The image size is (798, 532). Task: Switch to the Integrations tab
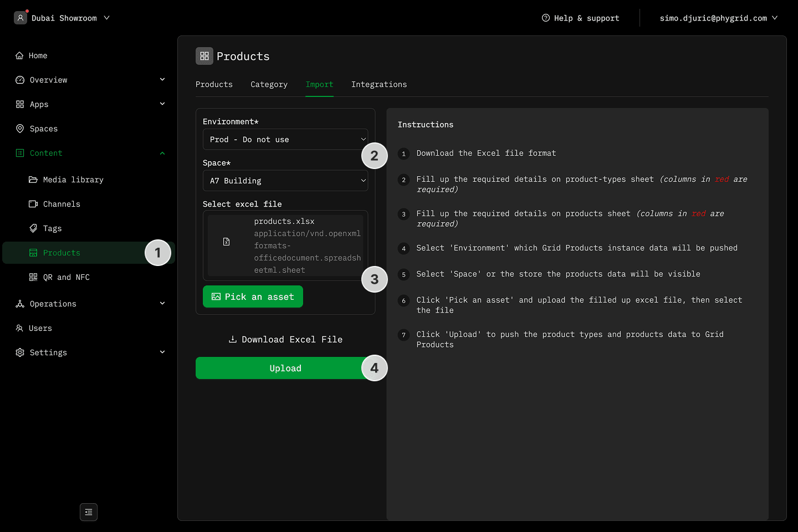(x=379, y=84)
